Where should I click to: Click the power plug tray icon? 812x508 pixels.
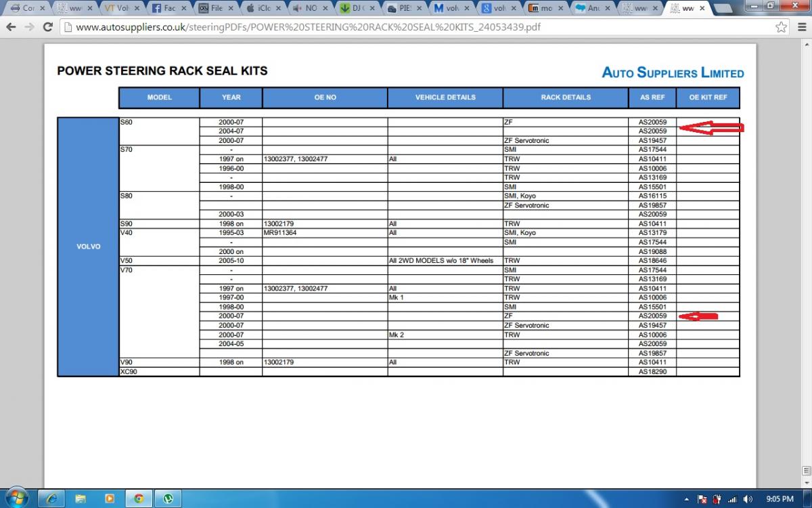[x=717, y=499]
